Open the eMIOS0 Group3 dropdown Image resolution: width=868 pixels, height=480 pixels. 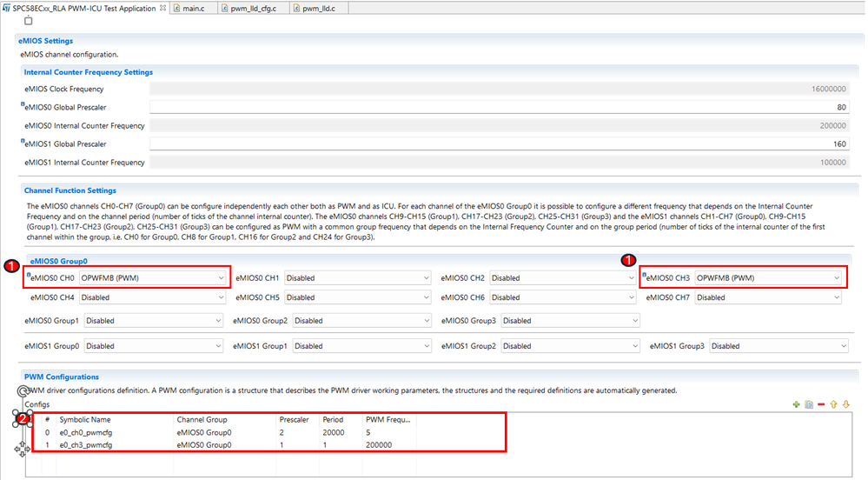[570, 320]
